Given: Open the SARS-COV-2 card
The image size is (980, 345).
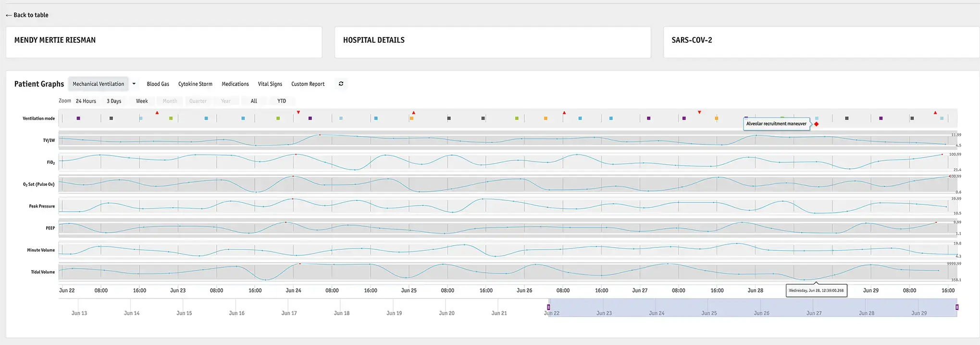Looking at the screenshot, I should pyautogui.click(x=821, y=42).
